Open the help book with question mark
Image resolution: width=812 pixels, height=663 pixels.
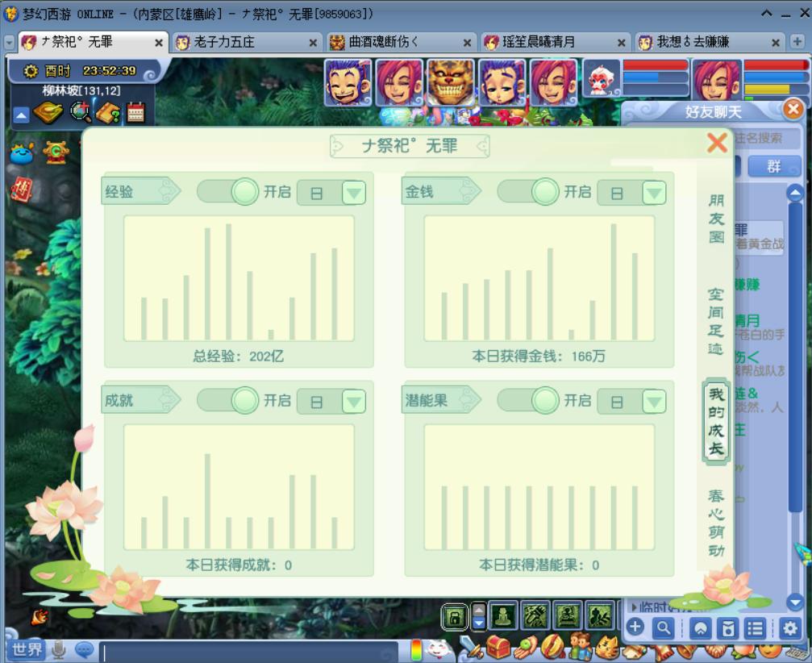coord(108,112)
